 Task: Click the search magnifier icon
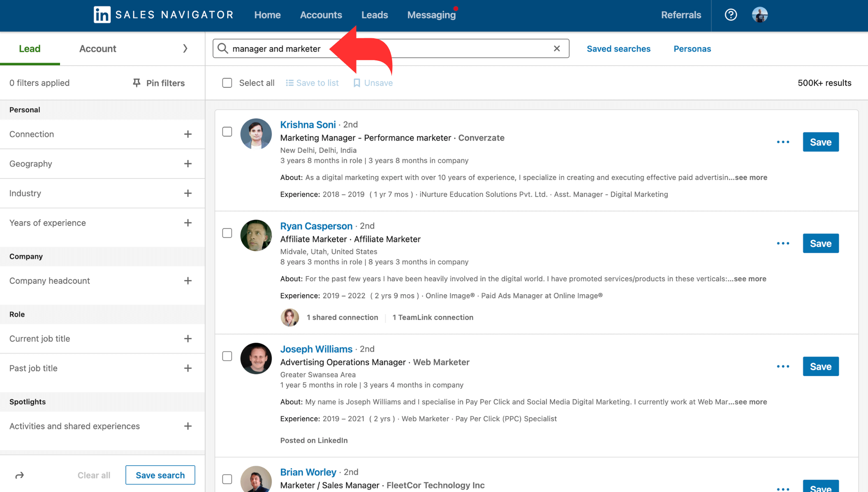point(222,48)
